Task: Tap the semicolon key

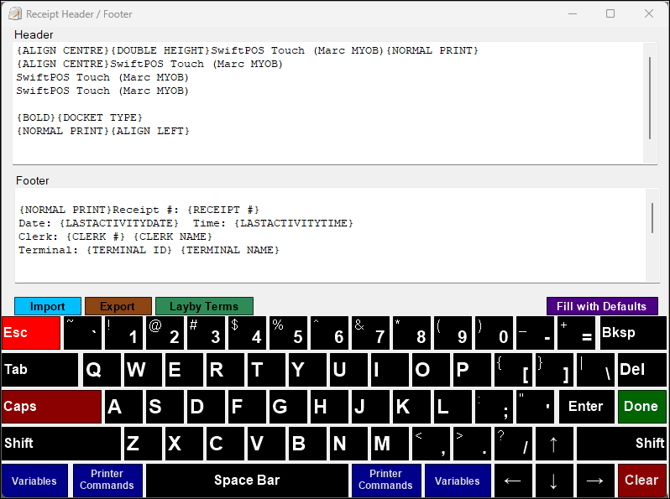Action: click(494, 406)
